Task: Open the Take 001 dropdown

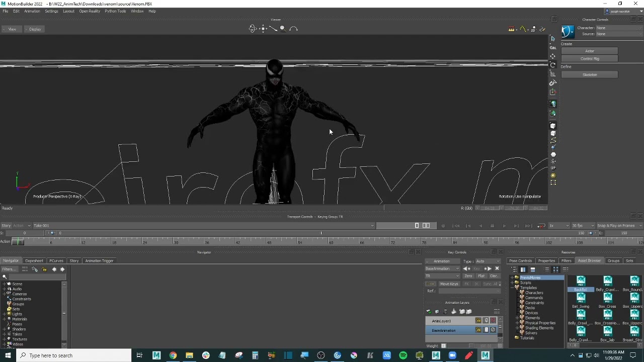Action: 203,226
